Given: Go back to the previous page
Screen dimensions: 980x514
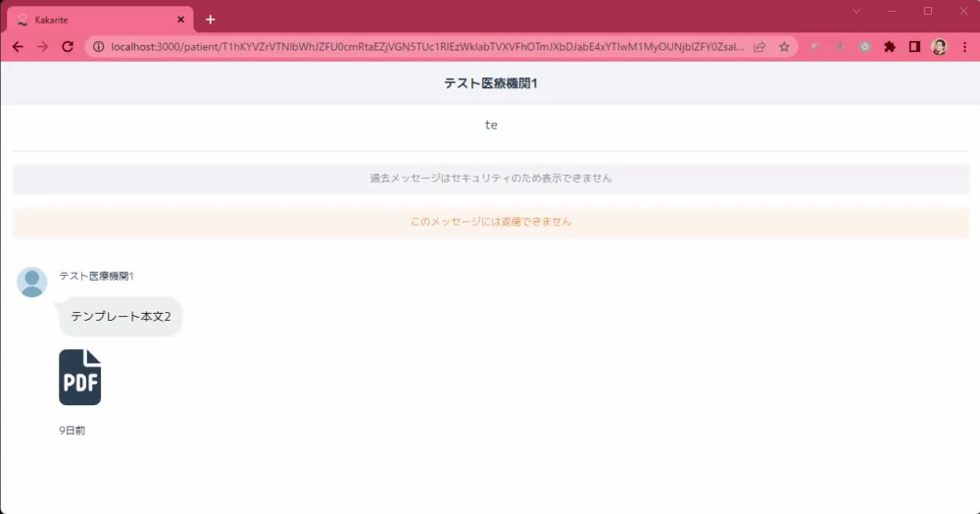Looking at the screenshot, I should pos(18,47).
